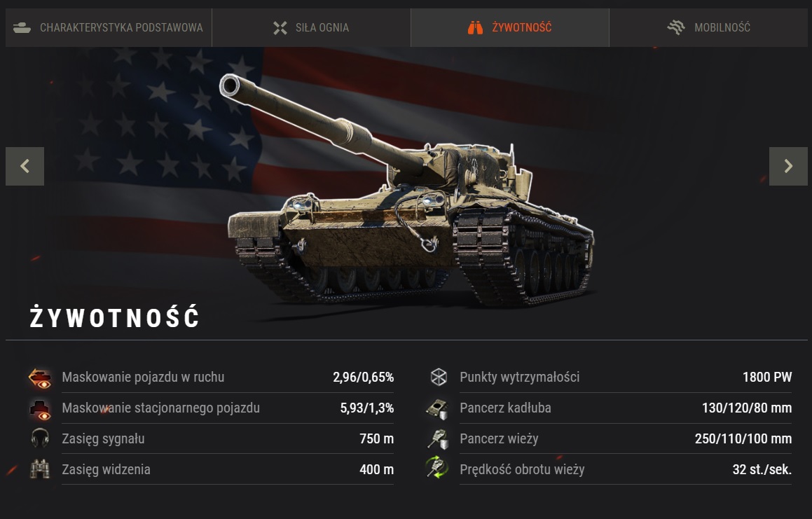Open the Charakterystyka podstawowa tab

(x=108, y=27)
